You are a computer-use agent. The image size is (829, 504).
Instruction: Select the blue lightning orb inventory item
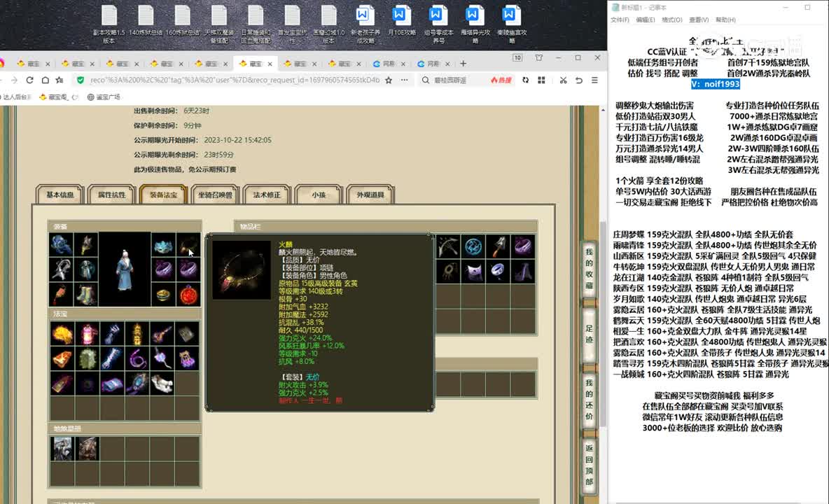point(473,246)
